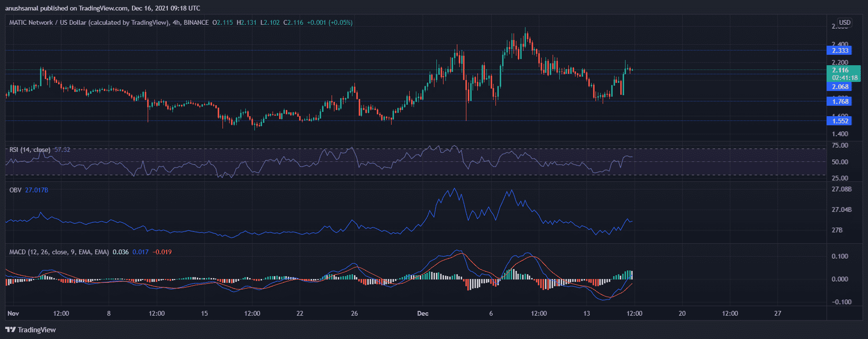
Task: Click the RSI value 57.32
Action: (x=62, y=150)
